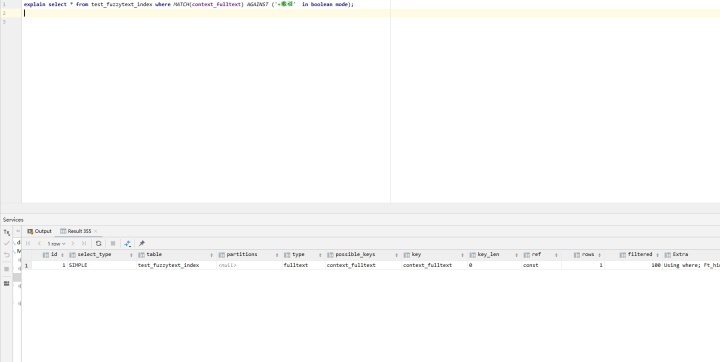Switch to the Output tab
This screenshot has width=720, height=362.
[39, 231]
